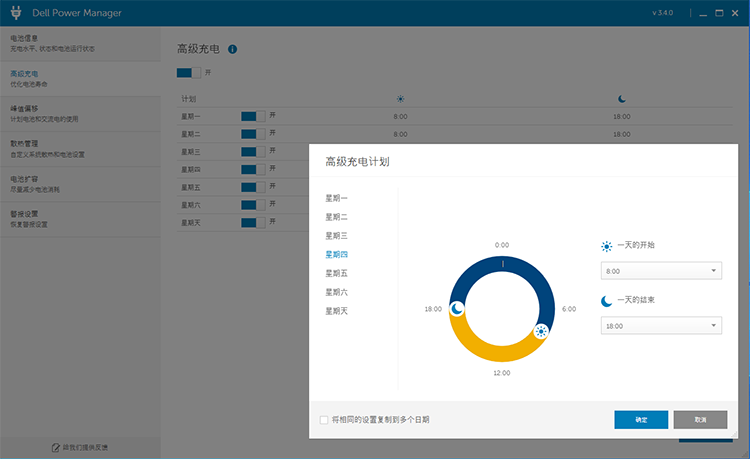The image size is (750, 459).
Task: Click the moon icon next to 一天的结束
Action: pyautogui.click(x=607, y=301)
